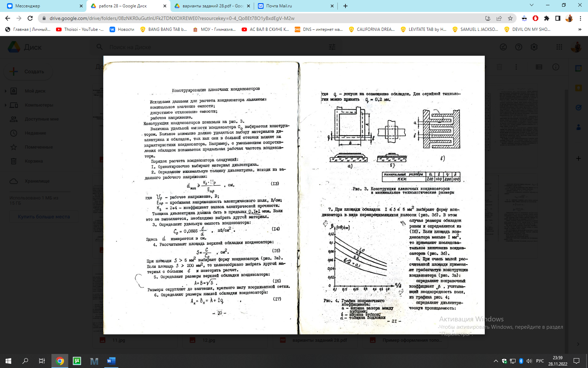
Task: Open the CALIFORNIA DREA... bookmark
Action: tap(372, 29)
